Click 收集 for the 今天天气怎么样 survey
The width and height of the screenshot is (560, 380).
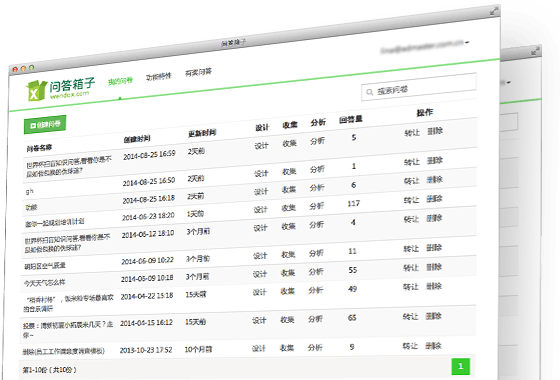coord(288,273)
